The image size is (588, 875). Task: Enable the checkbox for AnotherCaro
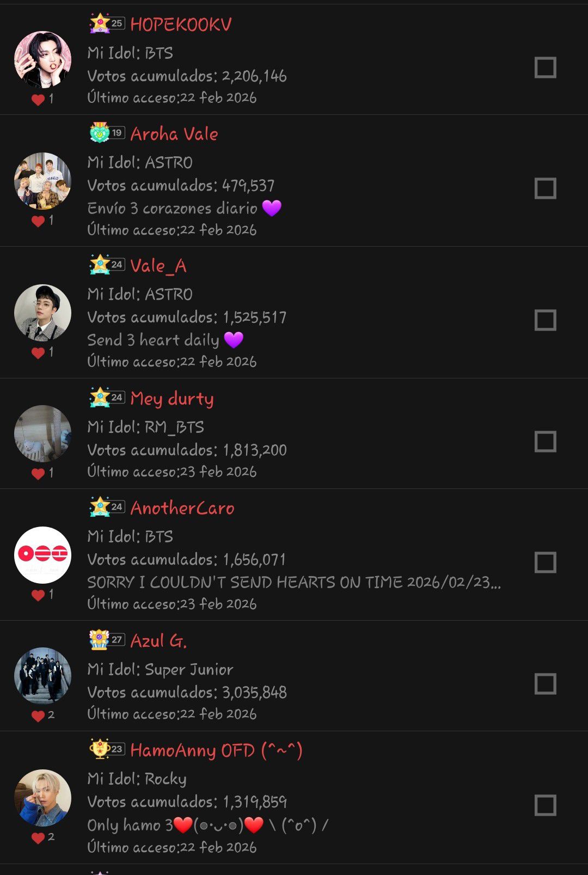(x=546, y=562)
